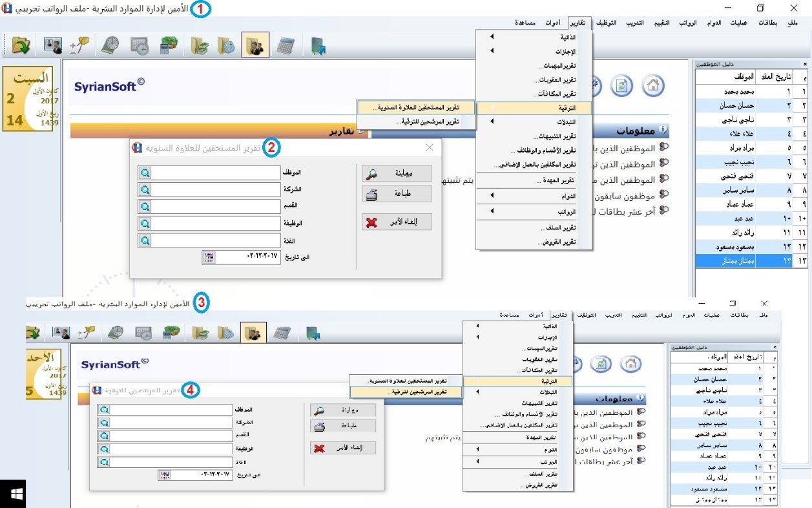Click round refresh icon in السبت window

click(621, 85)
